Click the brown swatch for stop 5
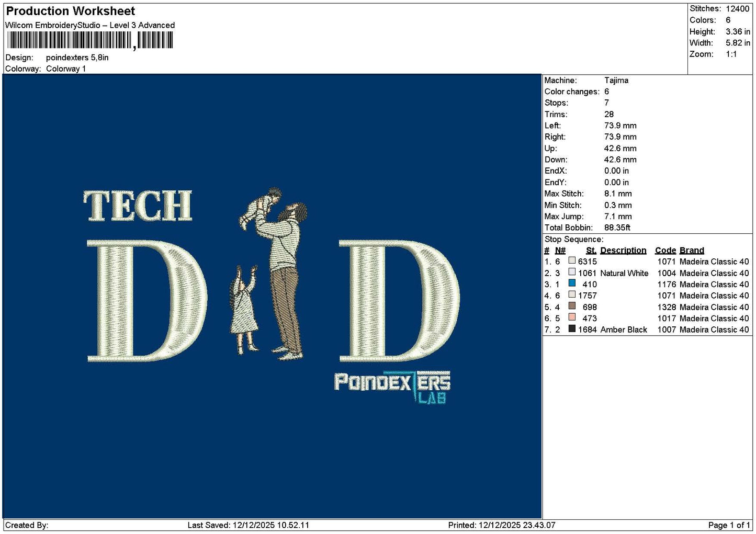 point(572,306)
